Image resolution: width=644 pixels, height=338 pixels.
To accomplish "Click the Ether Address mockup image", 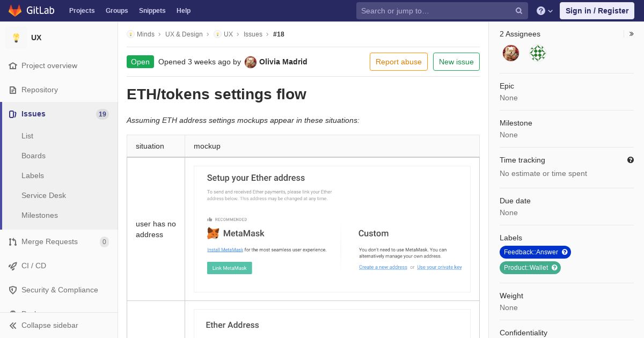I will click(332, 324).
